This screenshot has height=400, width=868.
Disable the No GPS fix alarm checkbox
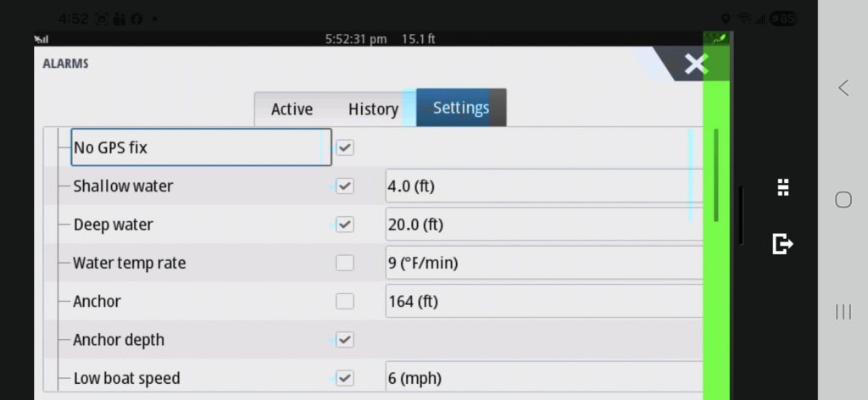click(x=344, y=147)
